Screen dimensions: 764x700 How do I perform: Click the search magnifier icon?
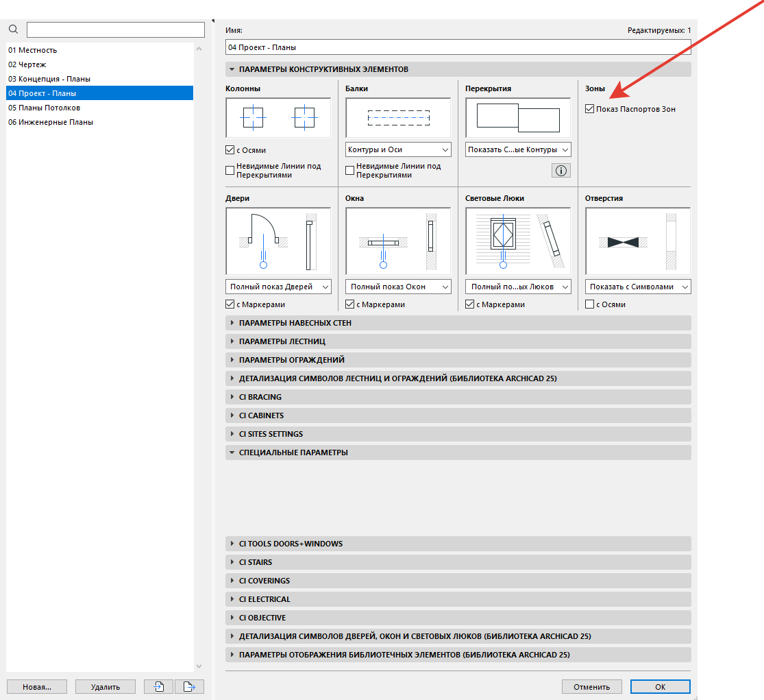tap(13, 29)
